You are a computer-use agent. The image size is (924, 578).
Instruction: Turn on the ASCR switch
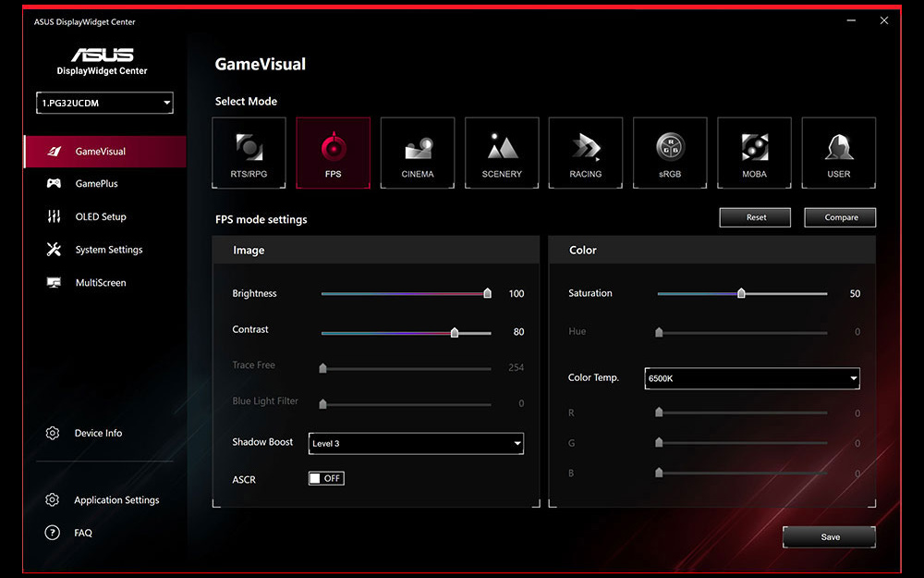click(325, 478)
